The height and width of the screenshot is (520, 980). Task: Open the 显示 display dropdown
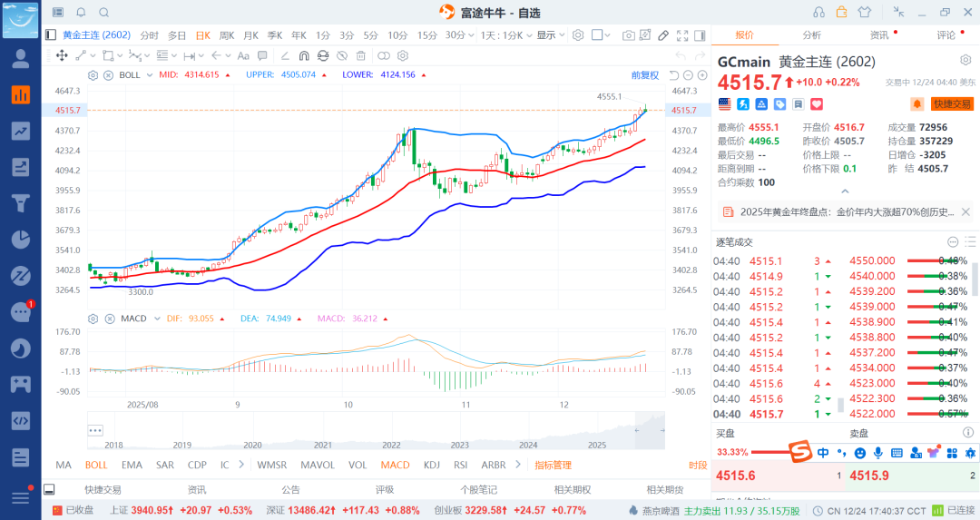(551, 35)
